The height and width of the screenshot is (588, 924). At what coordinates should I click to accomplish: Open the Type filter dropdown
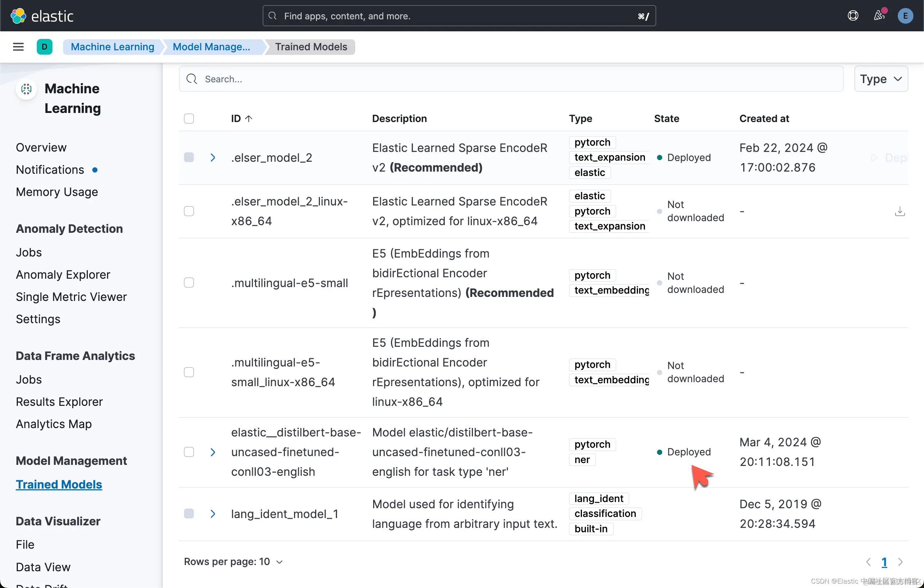coord(881,79)
